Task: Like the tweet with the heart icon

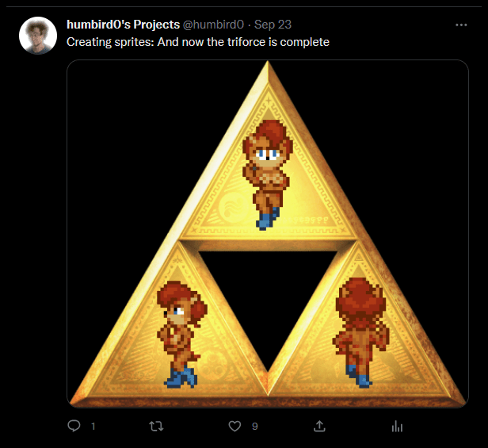Action: pyautogui.click(x=234, y=427)
